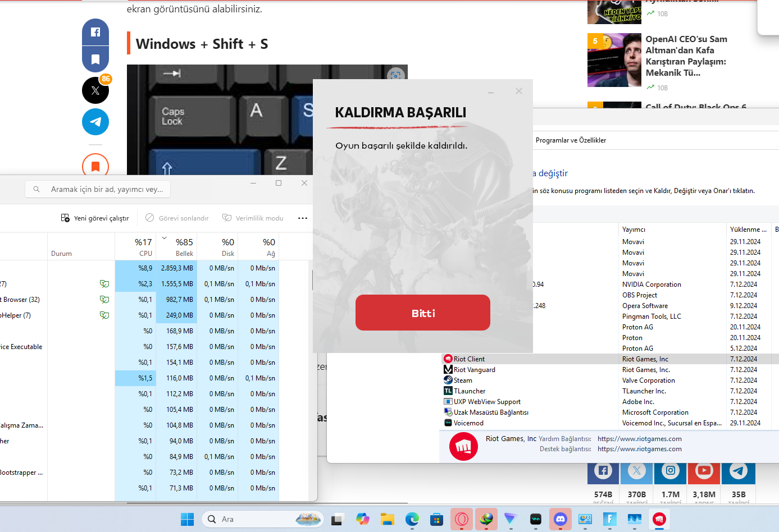Click the lens search icon on keyboard image

(395, 75)
